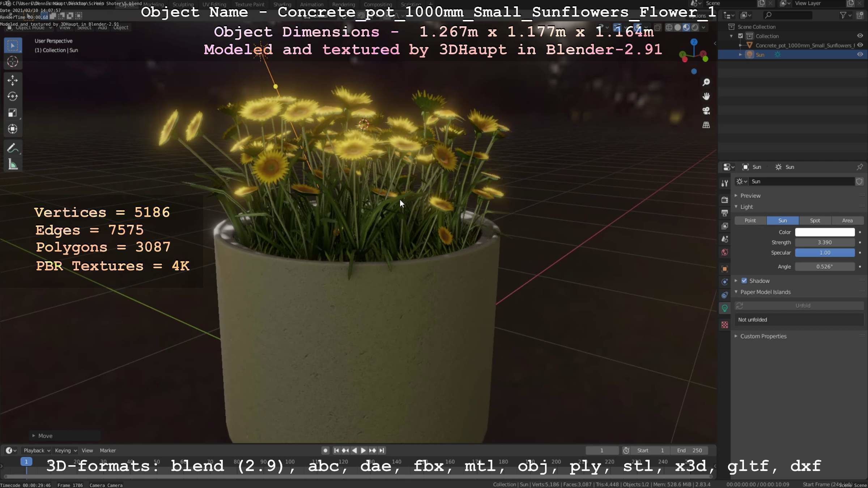This screenshot has height=488, width=868.
Task: Pick the Scale tool
Action: point(13,113)
